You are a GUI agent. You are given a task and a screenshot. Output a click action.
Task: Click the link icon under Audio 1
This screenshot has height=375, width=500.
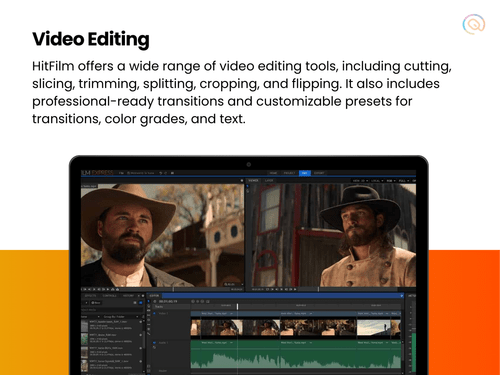coord(154,348)
